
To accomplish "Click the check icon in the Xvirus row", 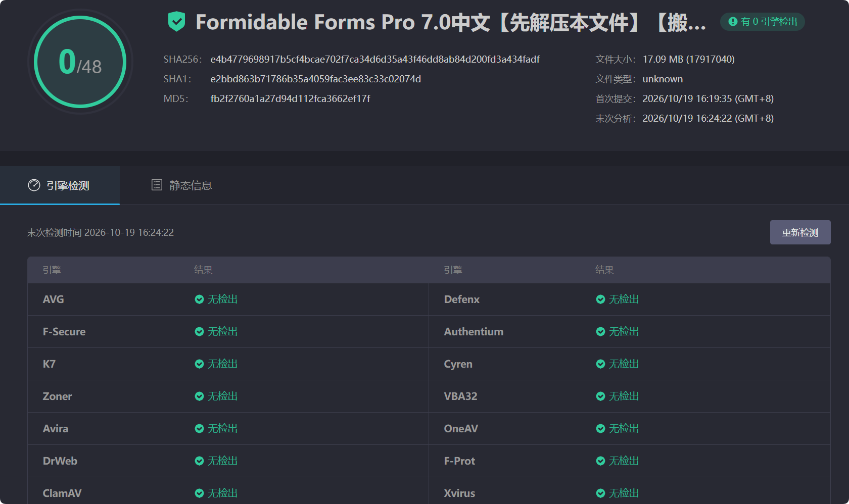I will 600,493.
